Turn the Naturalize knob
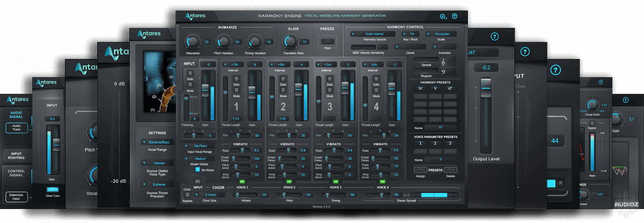644x223 pixels. [x=192, y=42]
